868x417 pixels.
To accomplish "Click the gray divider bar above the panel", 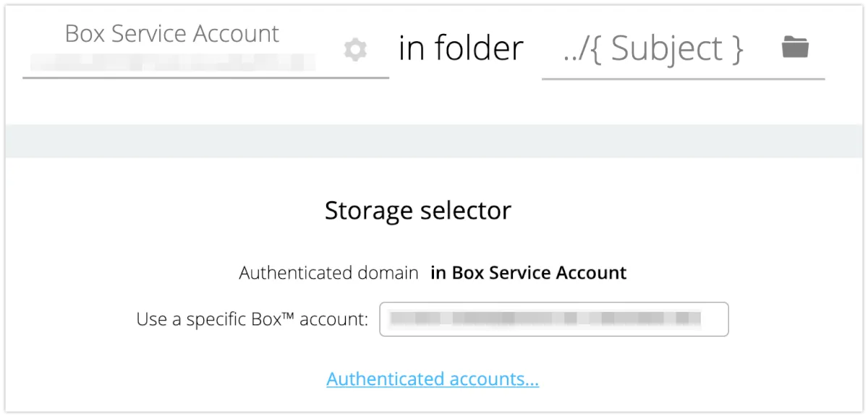I will 434,140.
